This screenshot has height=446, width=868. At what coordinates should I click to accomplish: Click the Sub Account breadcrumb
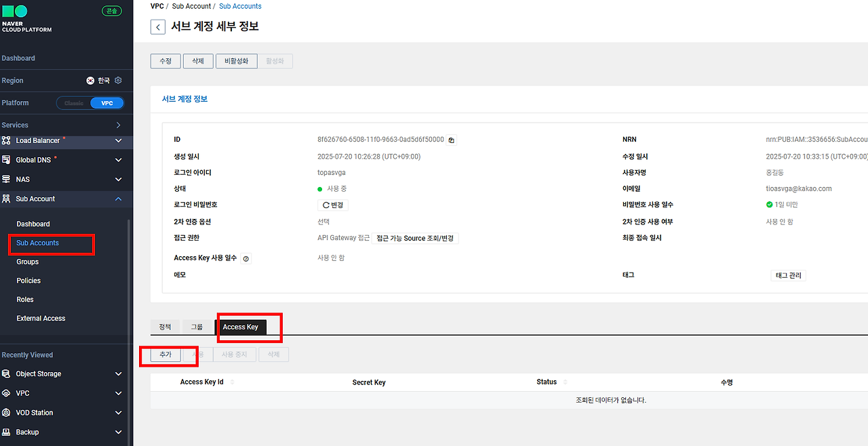(191, 6)
